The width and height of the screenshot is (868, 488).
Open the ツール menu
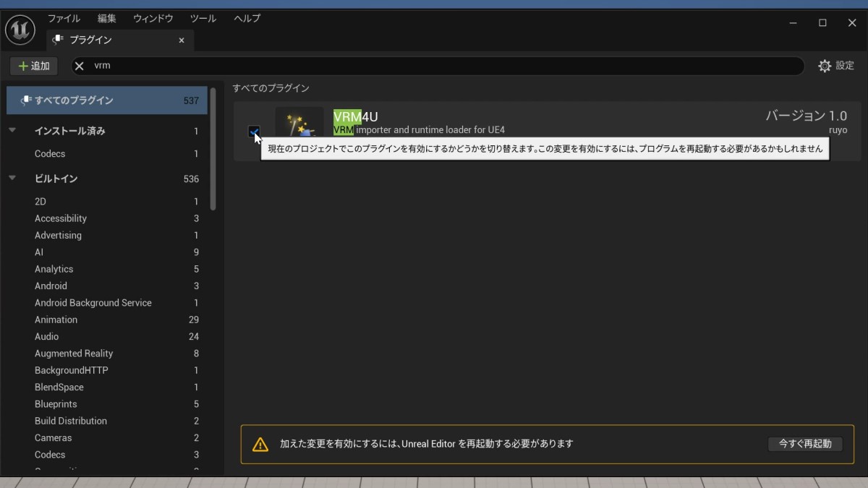point(203,19)
